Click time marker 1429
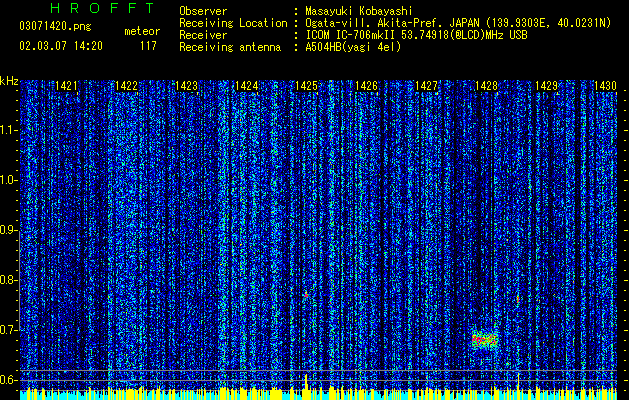 (546, 86)
